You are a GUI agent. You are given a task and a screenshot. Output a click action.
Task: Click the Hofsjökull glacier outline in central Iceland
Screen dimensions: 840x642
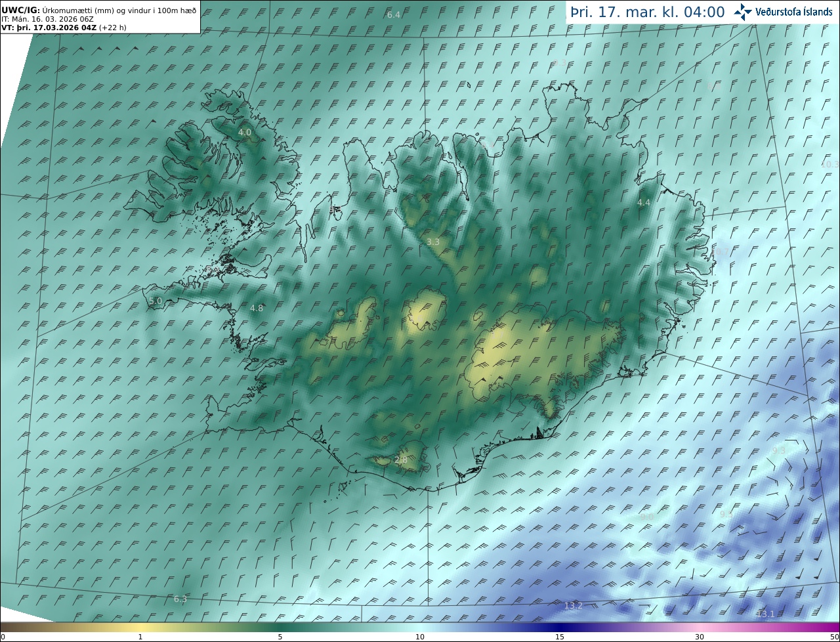click(427, 310)
